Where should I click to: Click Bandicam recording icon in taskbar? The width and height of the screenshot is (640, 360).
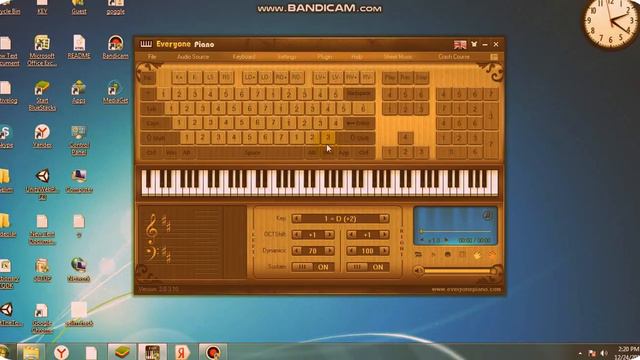(213, 352)
